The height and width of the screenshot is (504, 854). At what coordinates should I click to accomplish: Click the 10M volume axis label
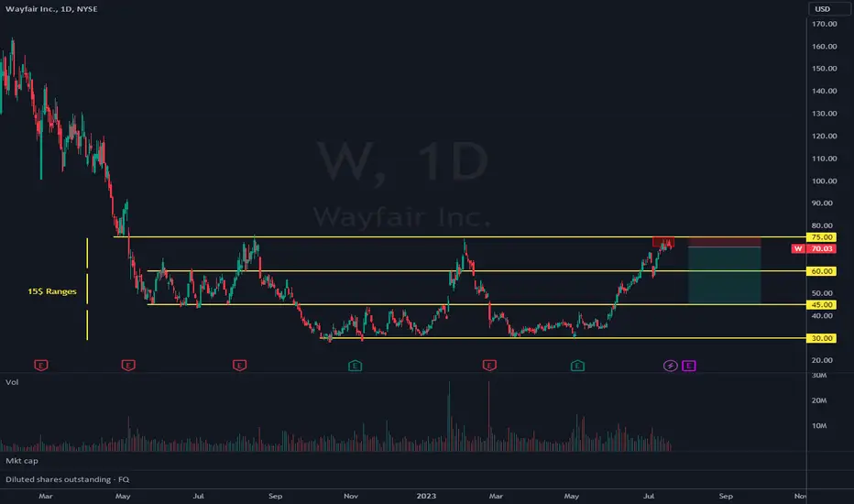(x=819, y=425)
